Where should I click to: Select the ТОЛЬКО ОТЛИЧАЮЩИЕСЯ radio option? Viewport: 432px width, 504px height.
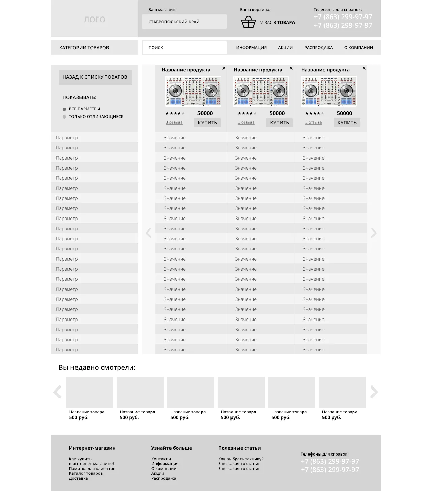pyautogui.click(x=64, y=117)
